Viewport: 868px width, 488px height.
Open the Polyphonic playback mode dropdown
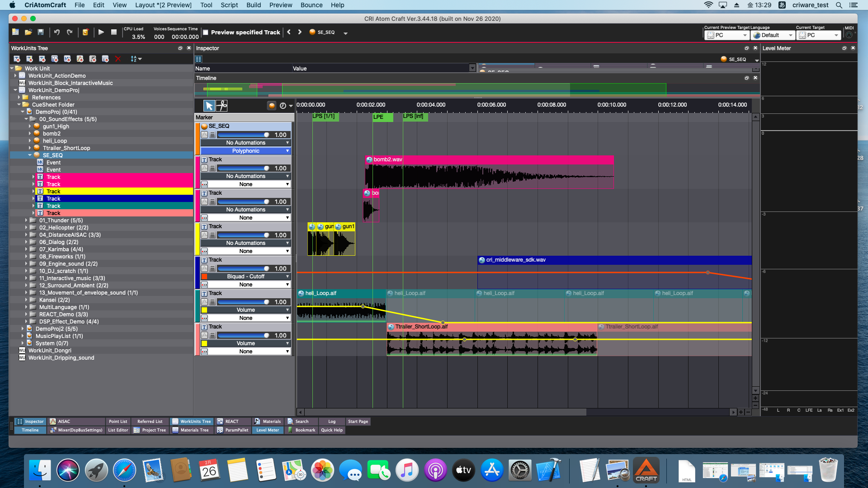tap(246, 151)
